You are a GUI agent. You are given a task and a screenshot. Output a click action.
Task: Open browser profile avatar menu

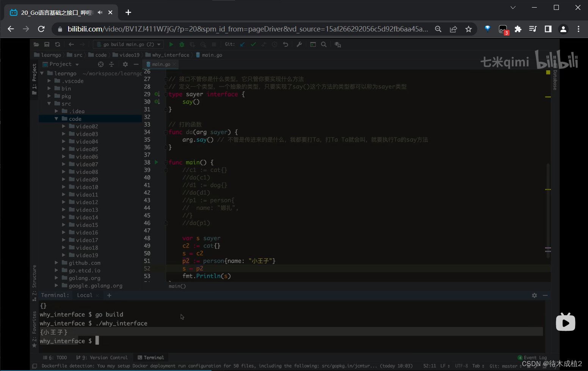563,29
